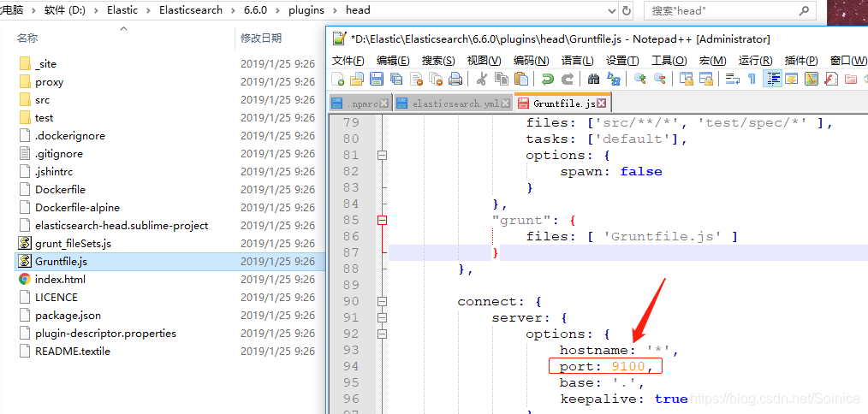Click the User defined language icon
This screenshot has height=414, width=868.
(791, 80)
